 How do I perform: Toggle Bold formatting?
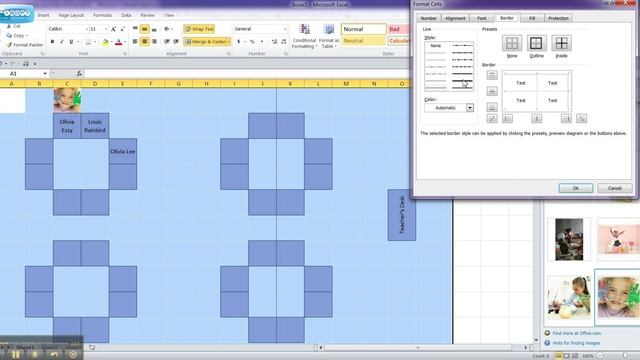[x=52, y=42]
